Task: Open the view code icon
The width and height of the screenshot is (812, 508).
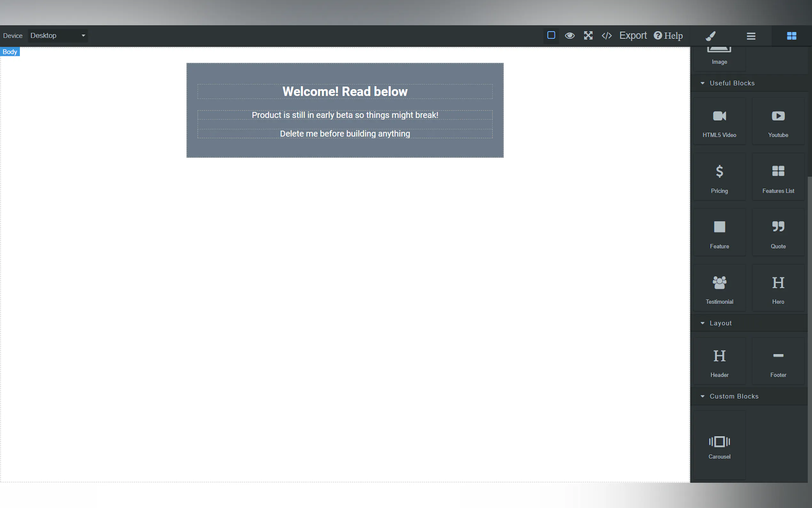Action: pos(606,35)
